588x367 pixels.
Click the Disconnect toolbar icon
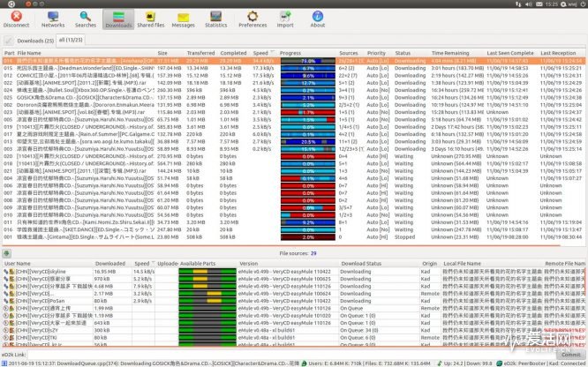pos(16,19)
